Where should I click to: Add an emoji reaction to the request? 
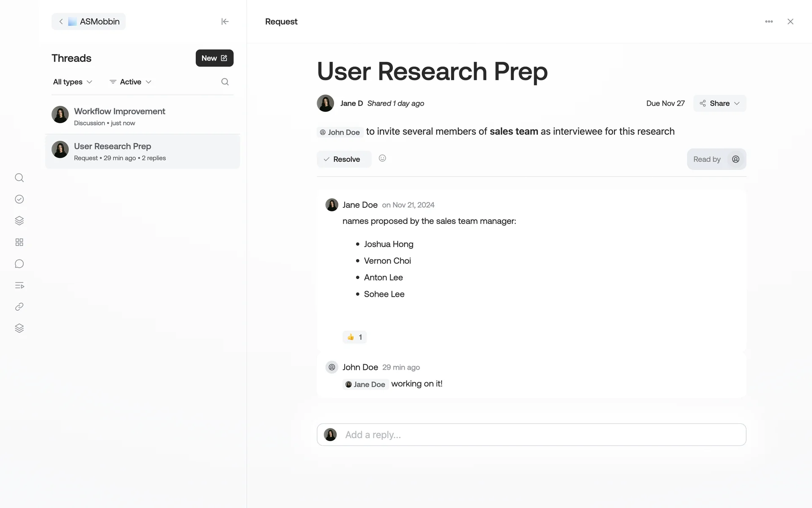click(x=382, y=158)
